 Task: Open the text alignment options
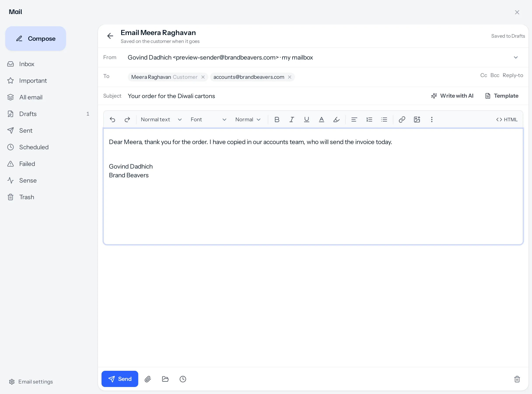point(354,120)
